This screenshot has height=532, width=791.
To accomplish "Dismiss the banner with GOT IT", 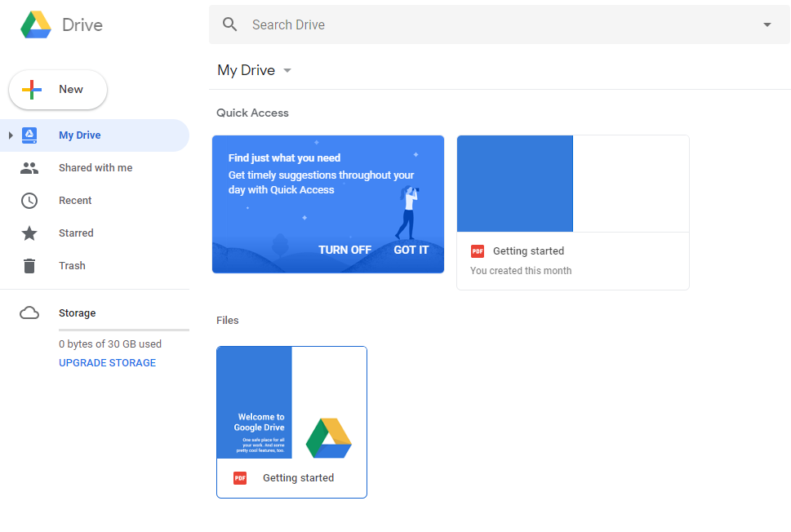I will coord(411,250).
